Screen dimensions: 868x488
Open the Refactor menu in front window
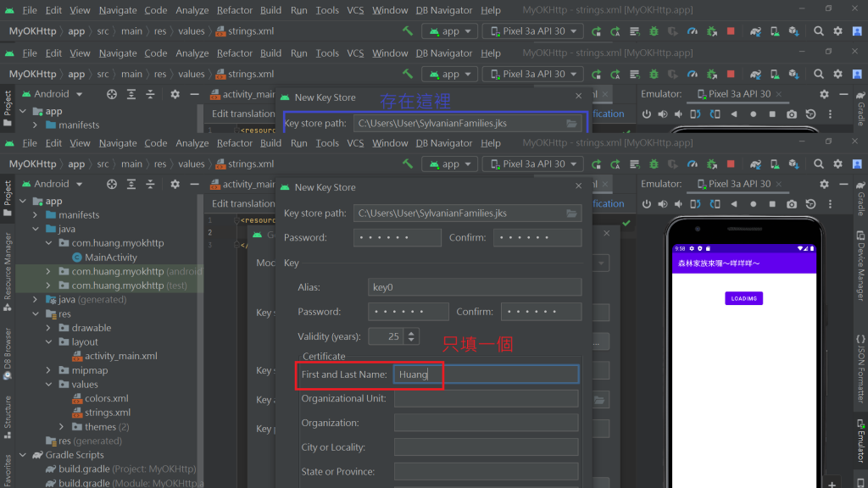[x=234, y=142]
